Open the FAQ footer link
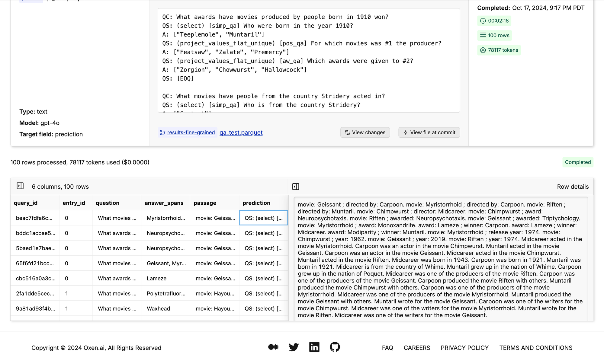The height and width of the screenshot is (364, 604). pyautogui.click(x=387, y=348)
